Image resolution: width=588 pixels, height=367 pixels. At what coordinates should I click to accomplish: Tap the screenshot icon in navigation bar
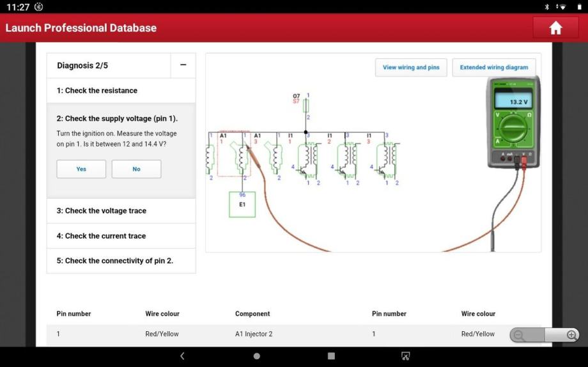click(405, 356)
